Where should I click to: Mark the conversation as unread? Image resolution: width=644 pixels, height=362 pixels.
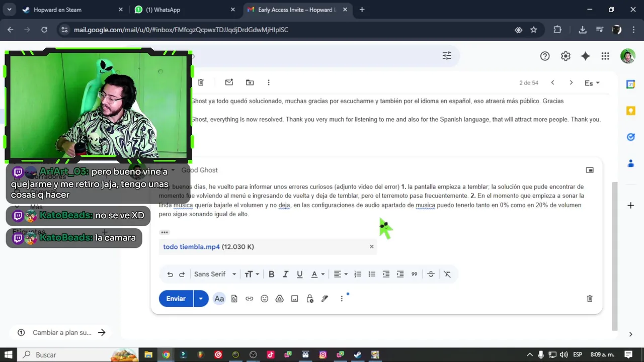point(229,82)
